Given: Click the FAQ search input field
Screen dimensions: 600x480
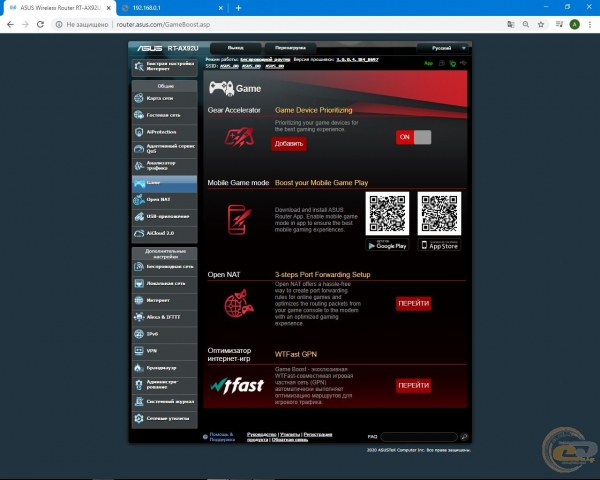Looking at the screenshot, I should click(x=419, y=437).
